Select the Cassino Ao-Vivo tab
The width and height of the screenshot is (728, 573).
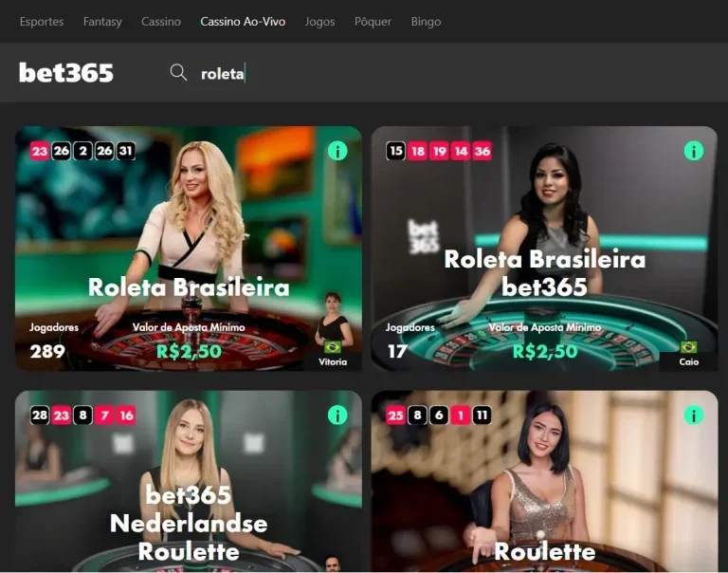243,22
